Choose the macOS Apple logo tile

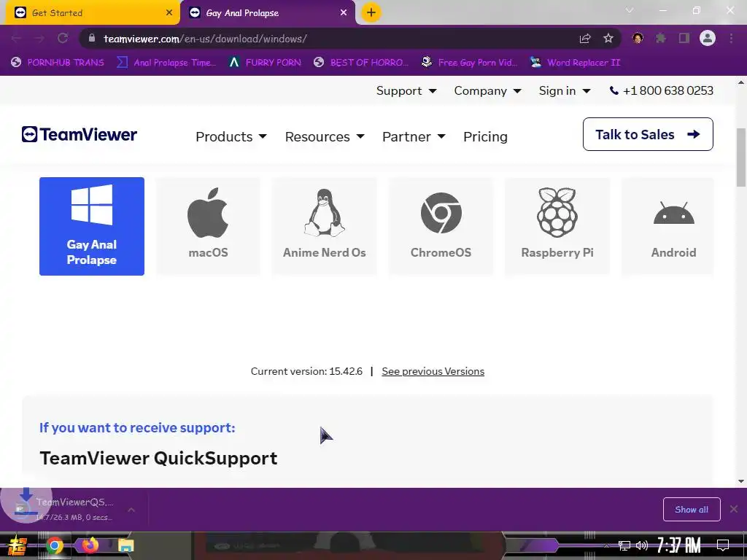coord(208,226)
